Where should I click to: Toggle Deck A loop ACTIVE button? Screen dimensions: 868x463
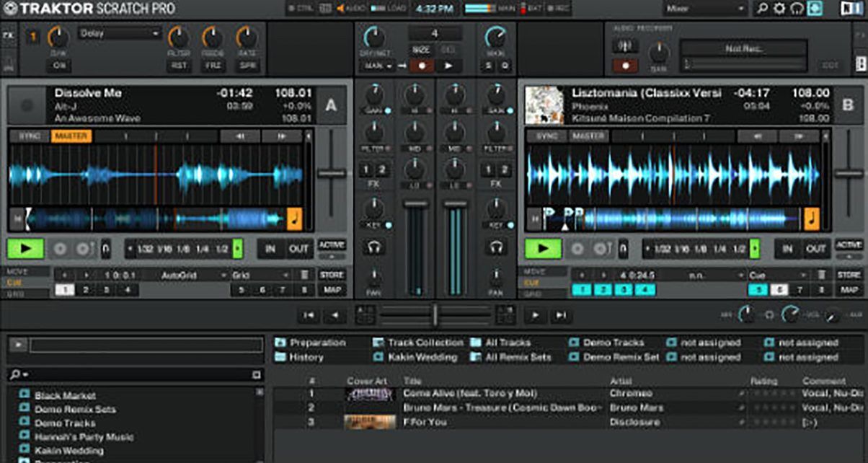[x=332, y=245]
